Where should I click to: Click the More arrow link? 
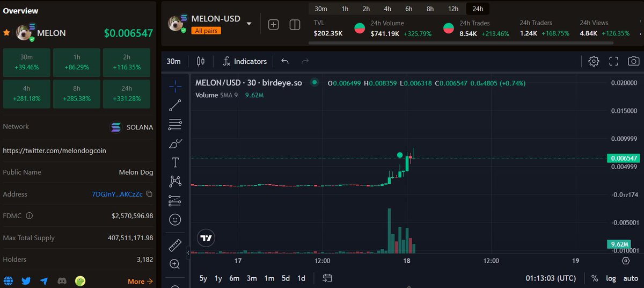coord(140,281)
